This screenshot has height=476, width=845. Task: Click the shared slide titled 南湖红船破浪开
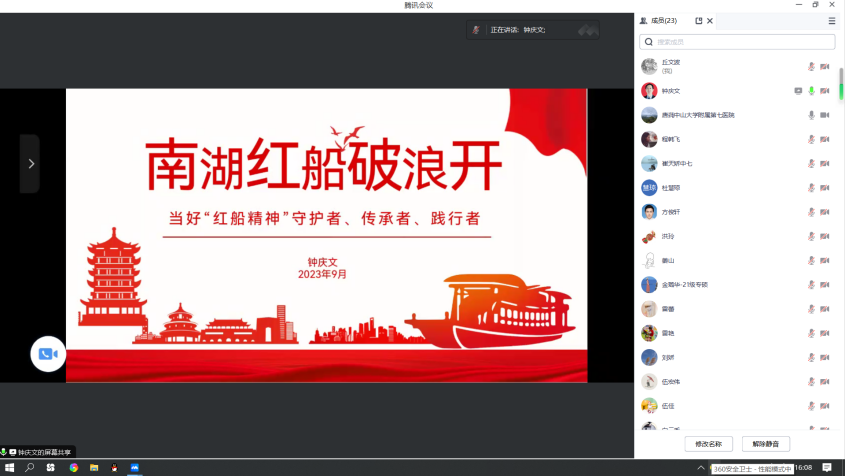pyautogui.click(x=327, y=235)
